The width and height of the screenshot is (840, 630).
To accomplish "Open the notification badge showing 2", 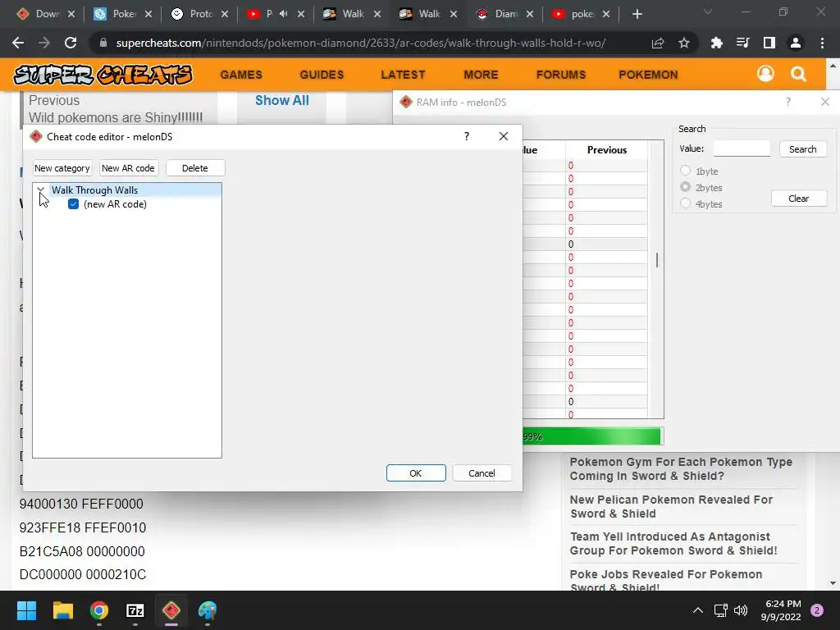I will pyautogui.click(x=817, y=610).
